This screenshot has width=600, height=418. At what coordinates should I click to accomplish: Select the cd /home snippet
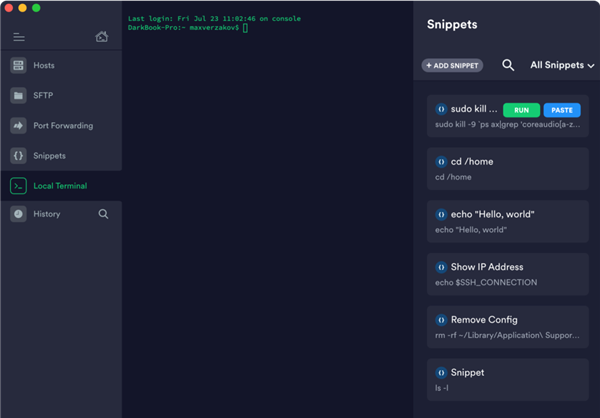click(x=507, y=168)
